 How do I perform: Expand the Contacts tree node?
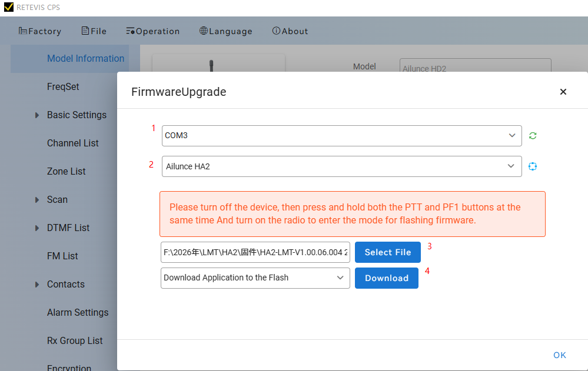click(36, 285)
